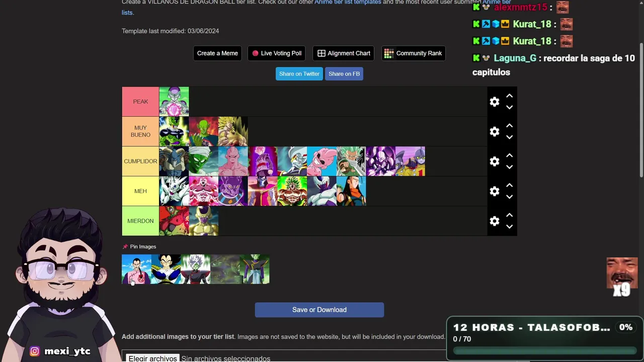Click alexmmtz15 chat username

520,7
